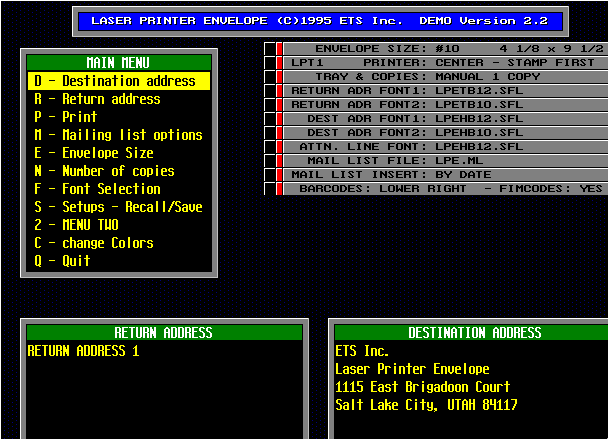
Task: Click the ENVELOPE SIZE #10 status row
Action: pos(446,49)
